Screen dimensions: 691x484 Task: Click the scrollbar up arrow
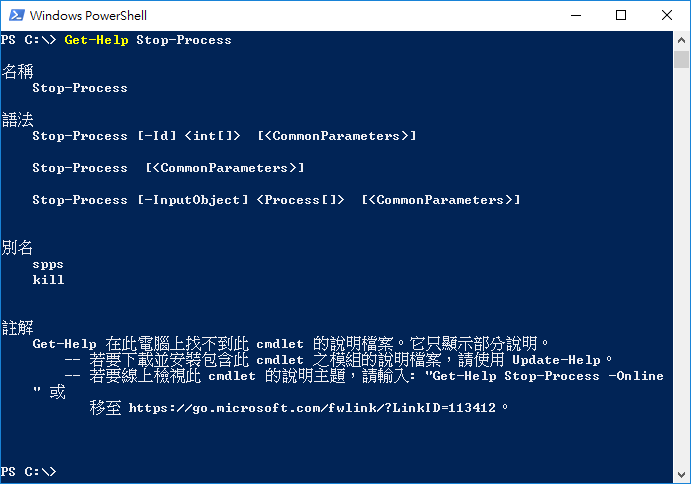681,40
